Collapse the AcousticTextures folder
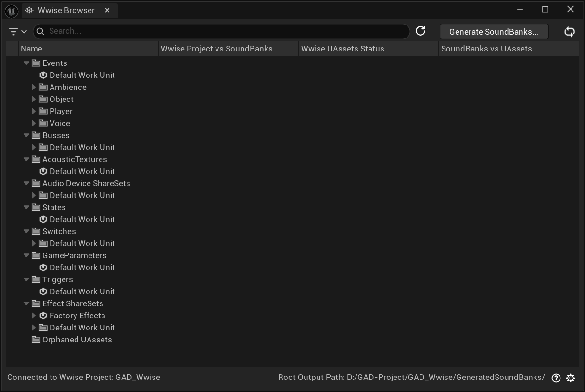This screenshot has height=392, width=585. (x=26, y=159)
